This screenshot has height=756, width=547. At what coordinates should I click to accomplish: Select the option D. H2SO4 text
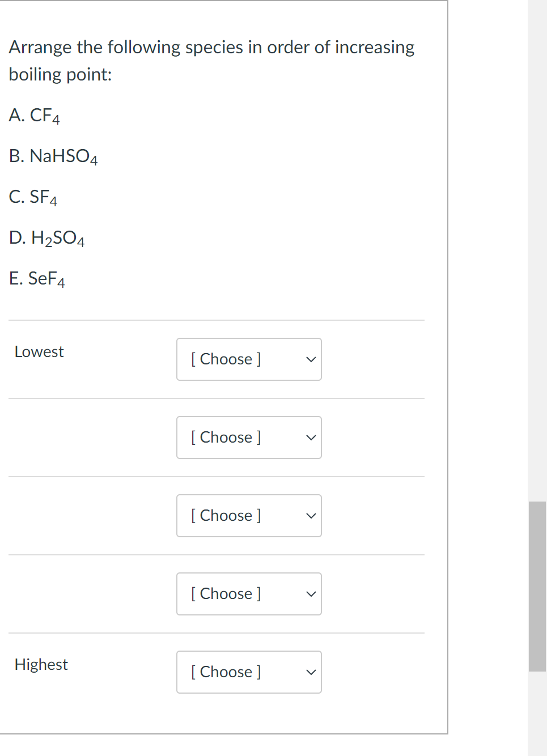[47, 238]
